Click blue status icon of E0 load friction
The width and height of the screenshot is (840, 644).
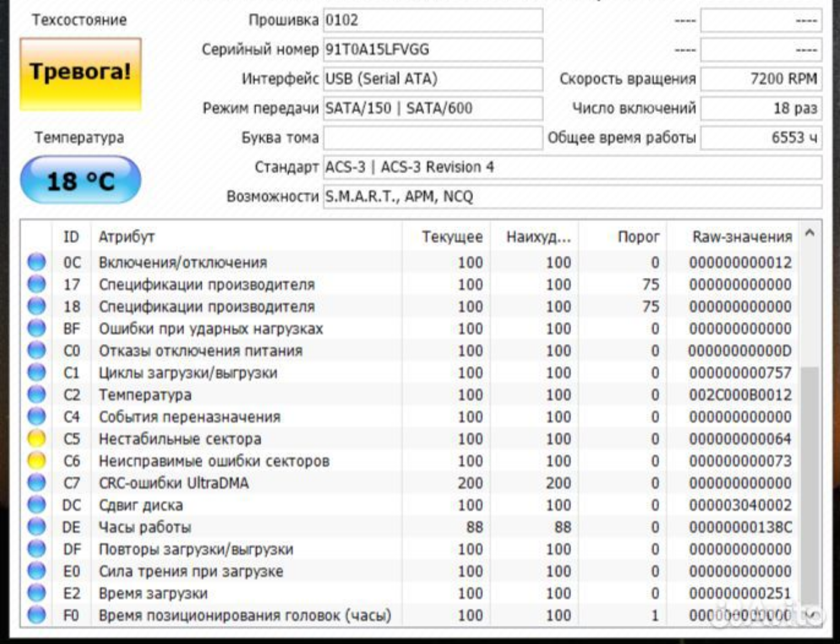click(x=36, y=571)
